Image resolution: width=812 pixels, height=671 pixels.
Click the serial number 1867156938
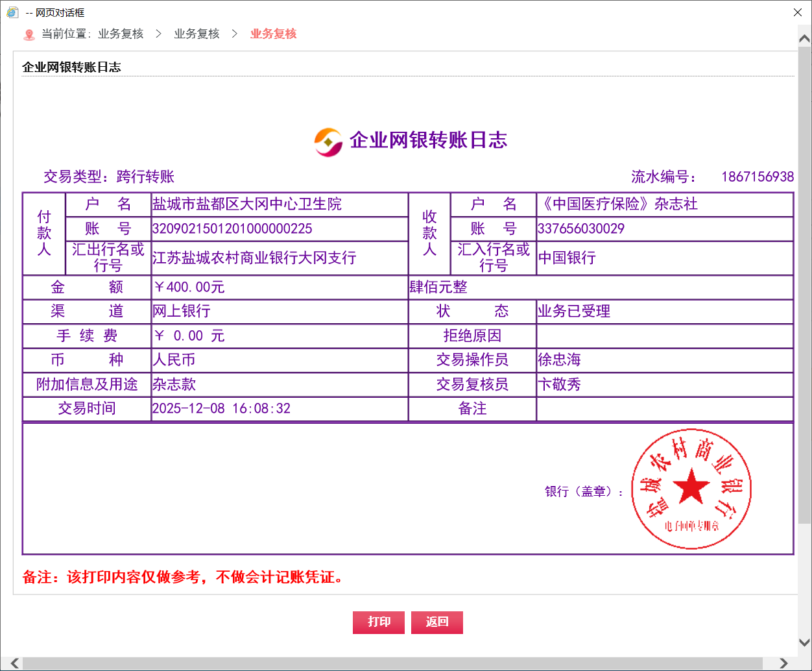point(758,177)
